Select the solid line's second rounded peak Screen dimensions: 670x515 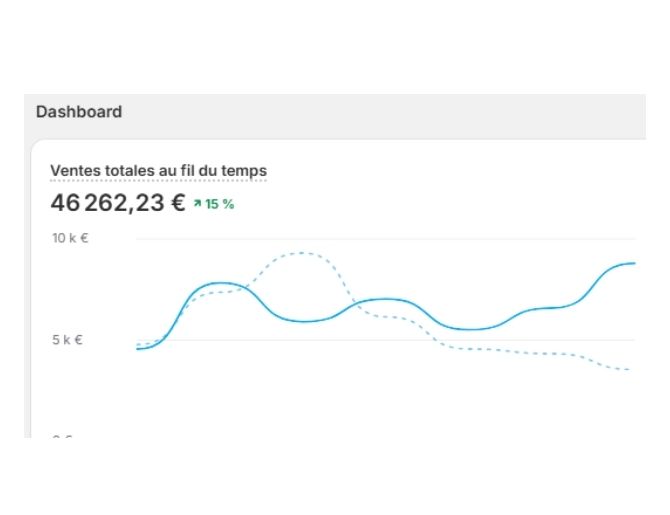click(387, 299)
